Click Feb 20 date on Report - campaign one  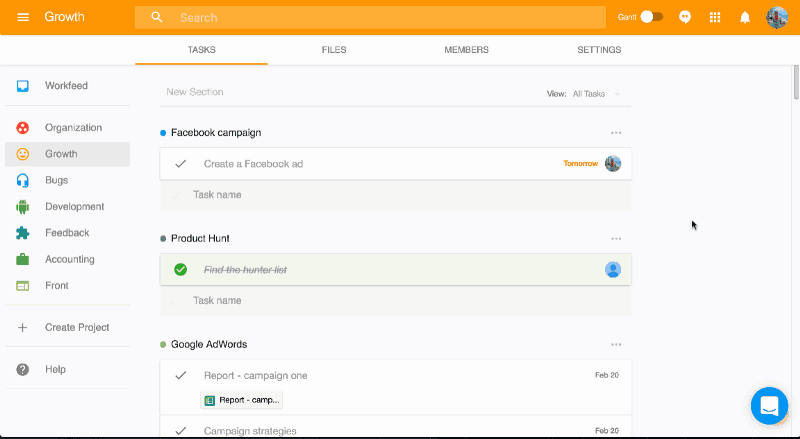[607, 375]
